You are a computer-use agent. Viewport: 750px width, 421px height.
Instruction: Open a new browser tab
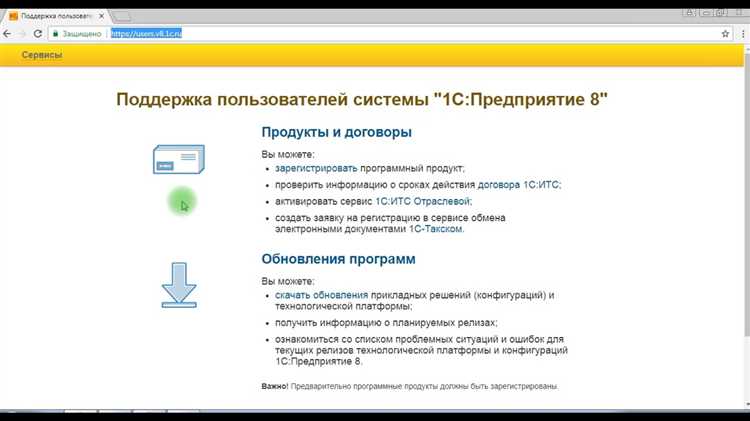click(x=121, y=16)
